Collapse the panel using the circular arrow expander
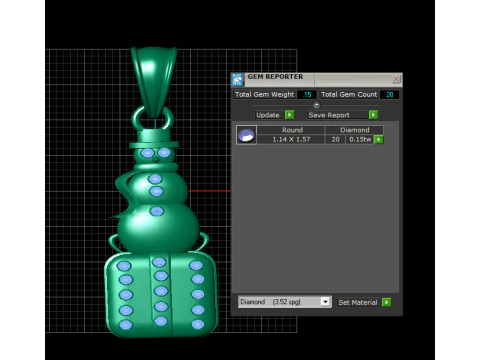480x360 pixels. 316,105
